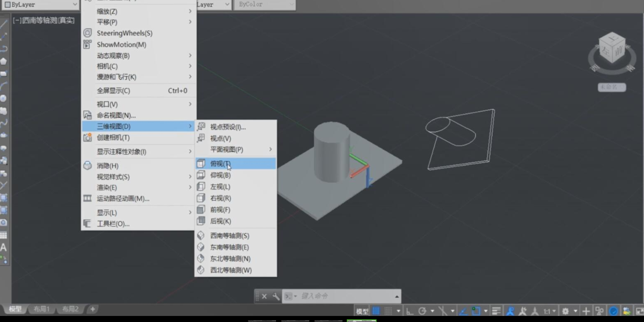Open the ByLayer dropdown at top left
The height and width of the screenshot is (322, 644).
(x=40, y=5)
